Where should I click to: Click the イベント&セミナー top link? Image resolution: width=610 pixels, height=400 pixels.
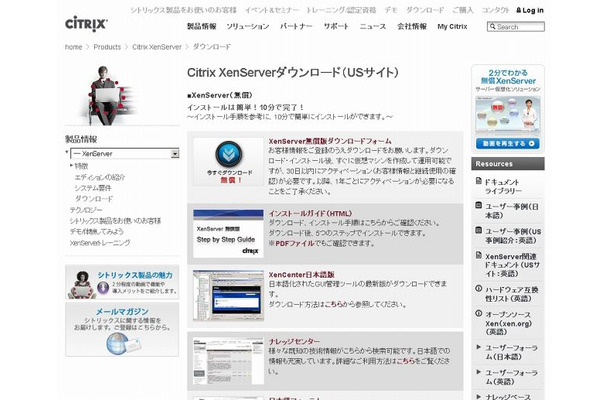tap(272, 10)
